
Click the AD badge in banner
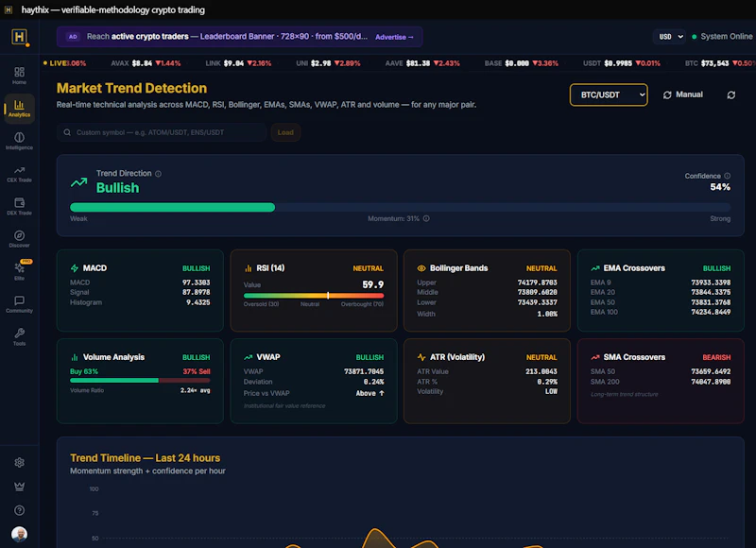[73, 37]
